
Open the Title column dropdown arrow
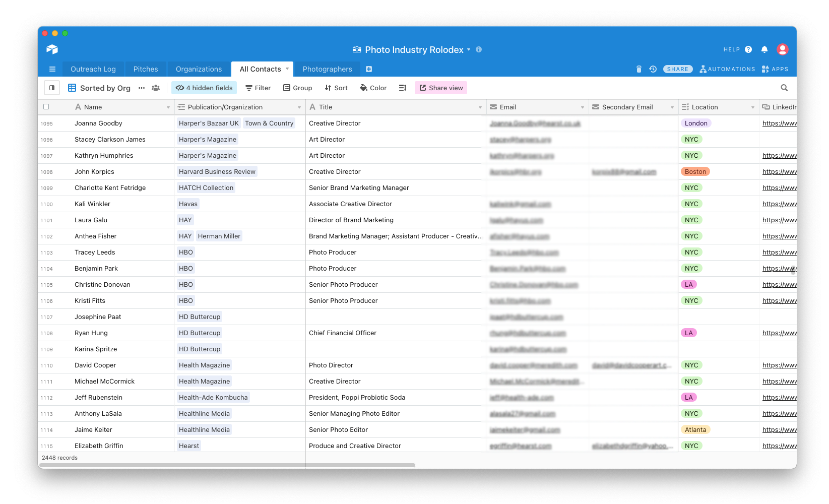click(480, 107)
